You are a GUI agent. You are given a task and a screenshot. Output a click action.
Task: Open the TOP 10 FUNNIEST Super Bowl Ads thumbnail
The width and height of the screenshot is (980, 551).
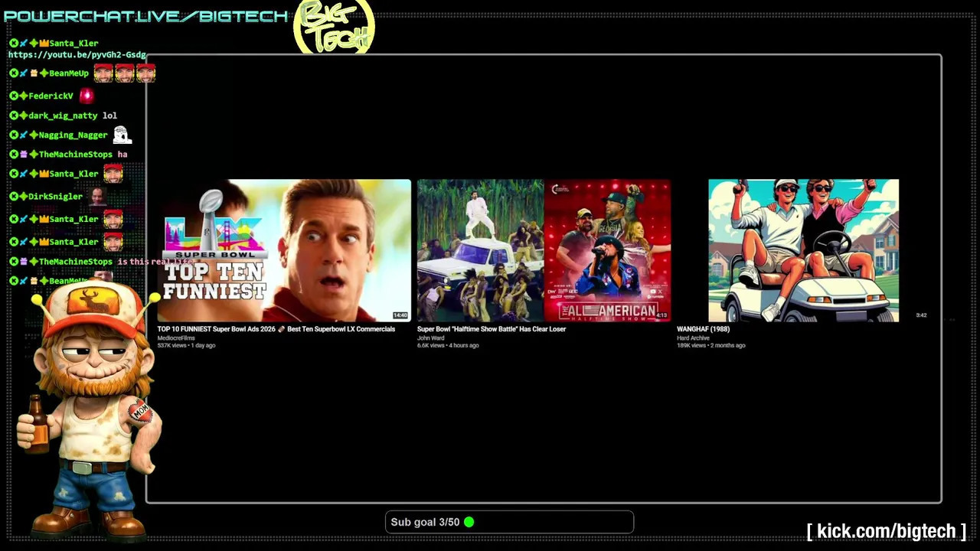pos(284,250)
